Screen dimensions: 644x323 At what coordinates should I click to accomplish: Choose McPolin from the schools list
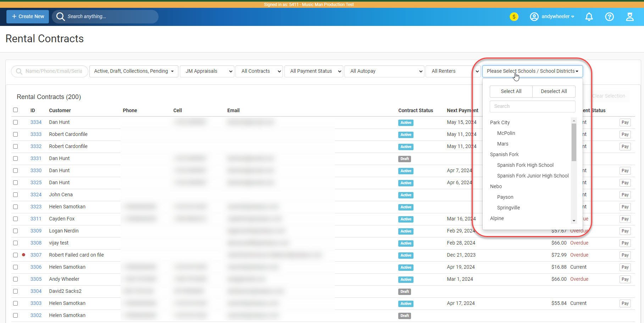coord(506,133)
